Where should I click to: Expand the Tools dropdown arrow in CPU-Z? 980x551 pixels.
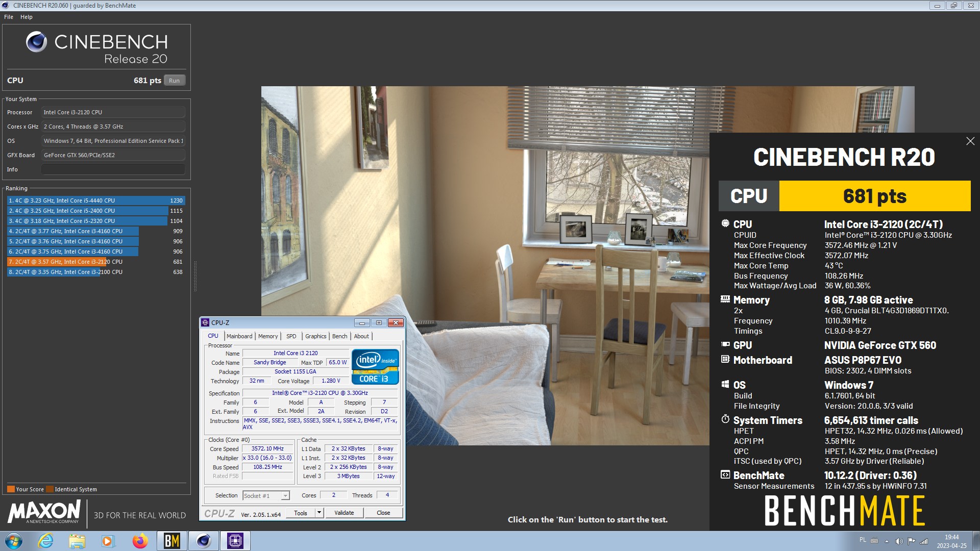(x=320, y=513)
